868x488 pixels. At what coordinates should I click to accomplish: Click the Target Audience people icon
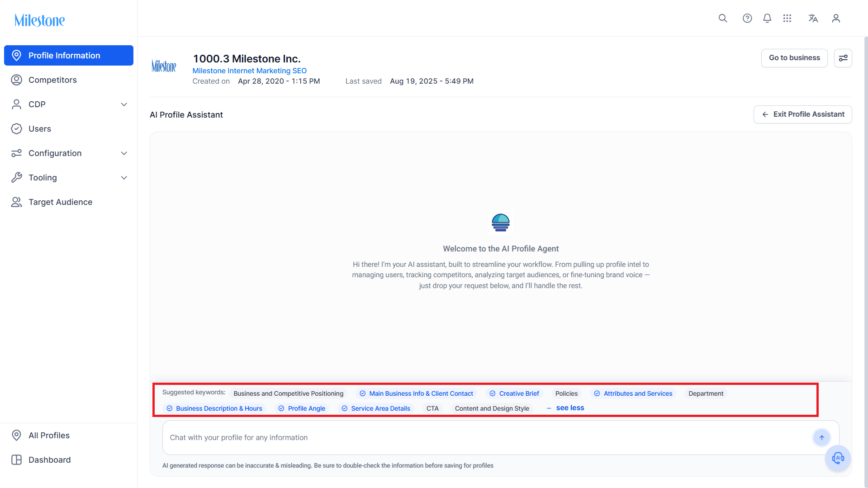16,202
